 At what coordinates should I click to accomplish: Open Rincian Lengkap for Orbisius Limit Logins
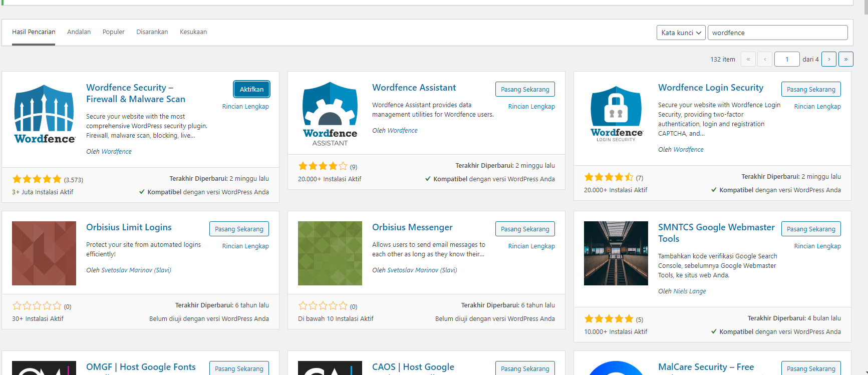245,246
